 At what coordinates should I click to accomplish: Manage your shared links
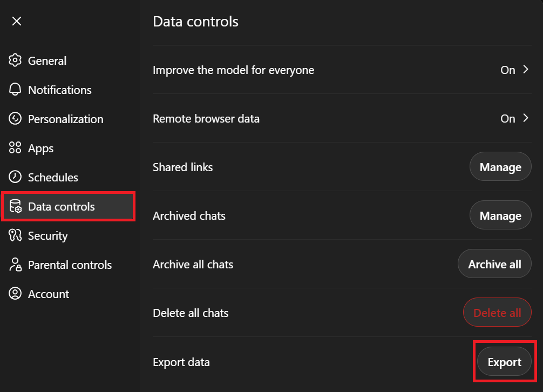(x=500, y=166)
